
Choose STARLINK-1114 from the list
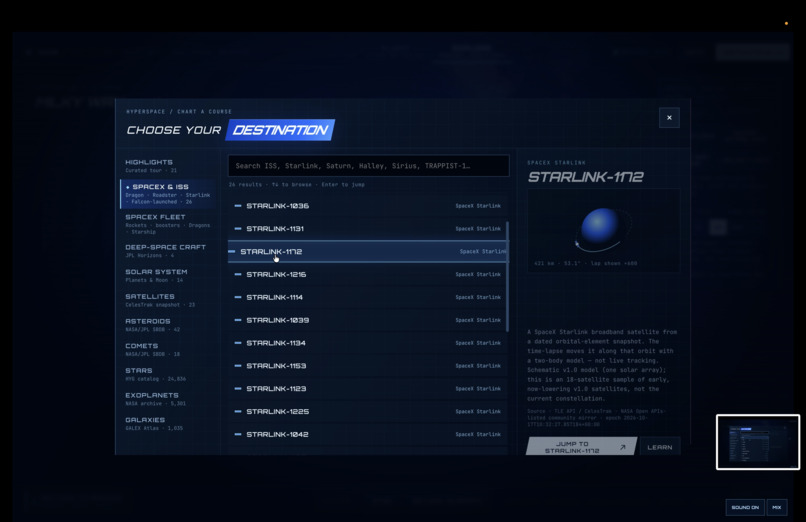coord(367,297)
